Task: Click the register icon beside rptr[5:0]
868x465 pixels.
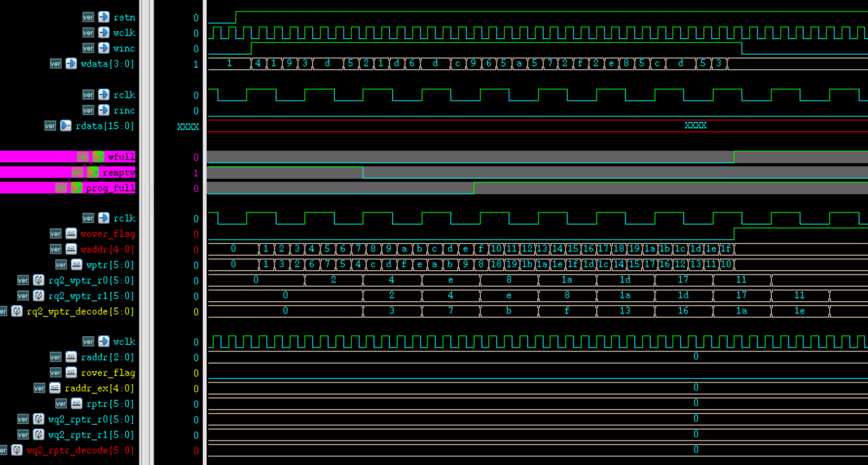Action: tap(76, 404)
